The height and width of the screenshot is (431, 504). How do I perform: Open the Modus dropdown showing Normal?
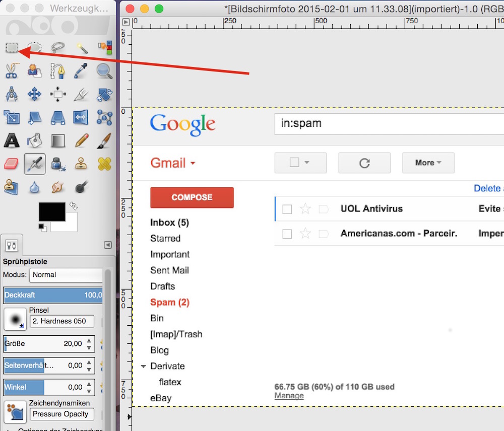point(66,275)
